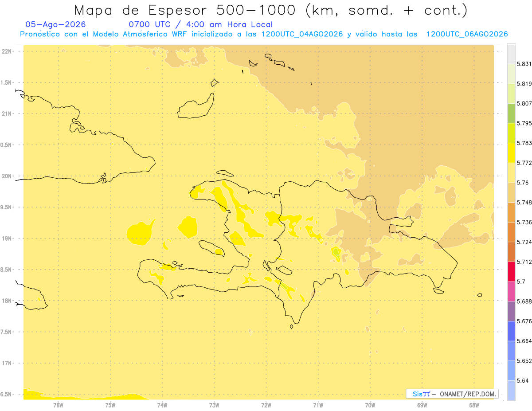Screen dimensions: 532x411
Task: Click the colorbar value 5.652
Action: 524,361
